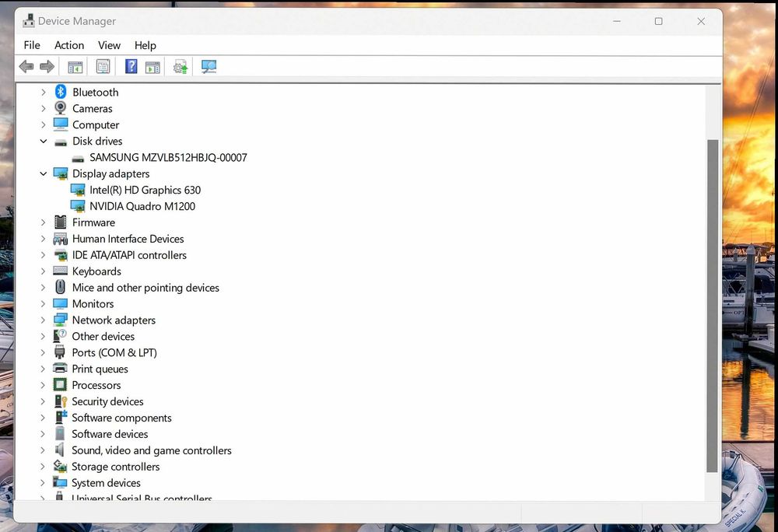Select IDE ATA/ATAPI controllers label
Image resolution: width=778 pixels, height=532 pixels.
click(129, 255)
